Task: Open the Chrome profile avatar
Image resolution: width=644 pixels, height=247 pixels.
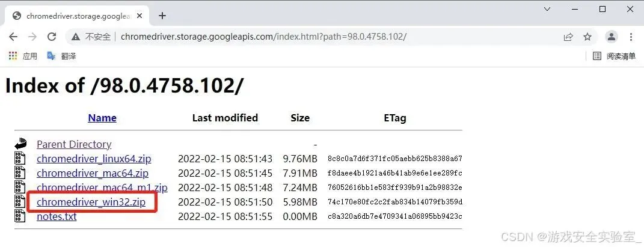Action: pos(612,37)
